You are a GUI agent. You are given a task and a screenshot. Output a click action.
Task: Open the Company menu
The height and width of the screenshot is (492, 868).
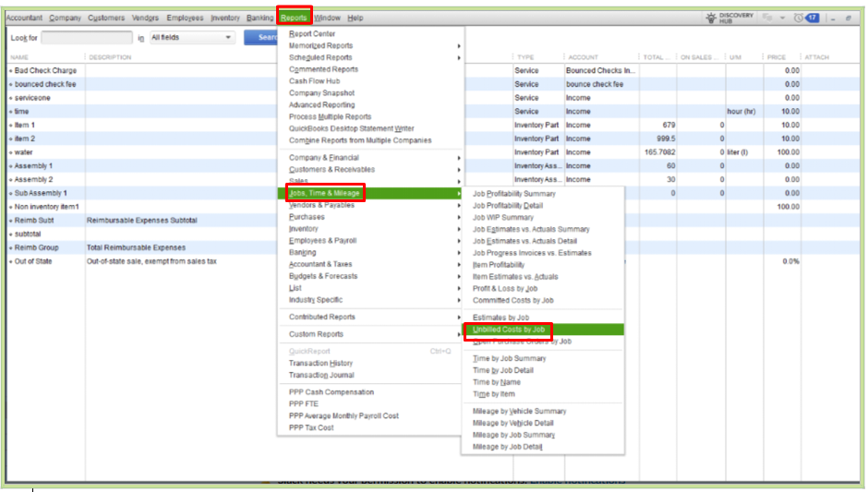tap(65, 18)
